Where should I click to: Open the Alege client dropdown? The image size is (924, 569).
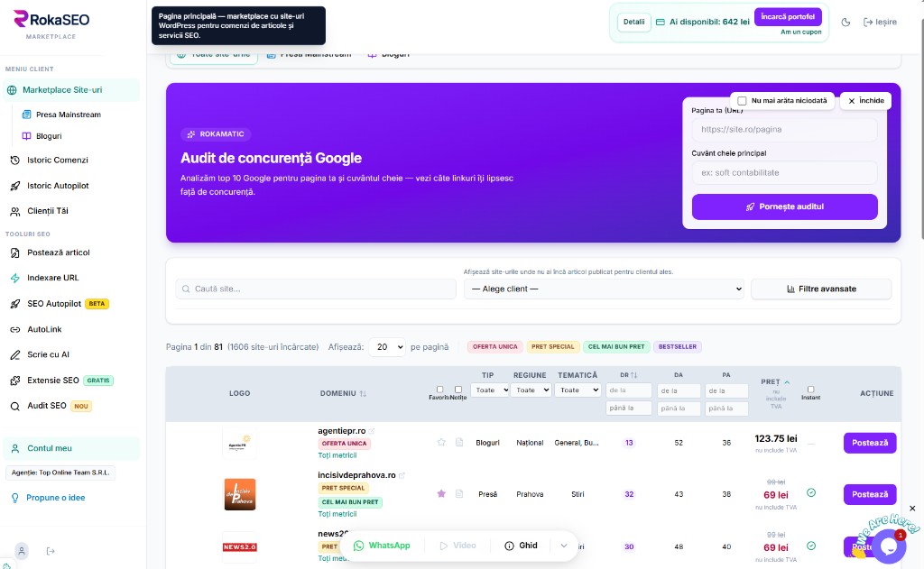coord(604,289)
